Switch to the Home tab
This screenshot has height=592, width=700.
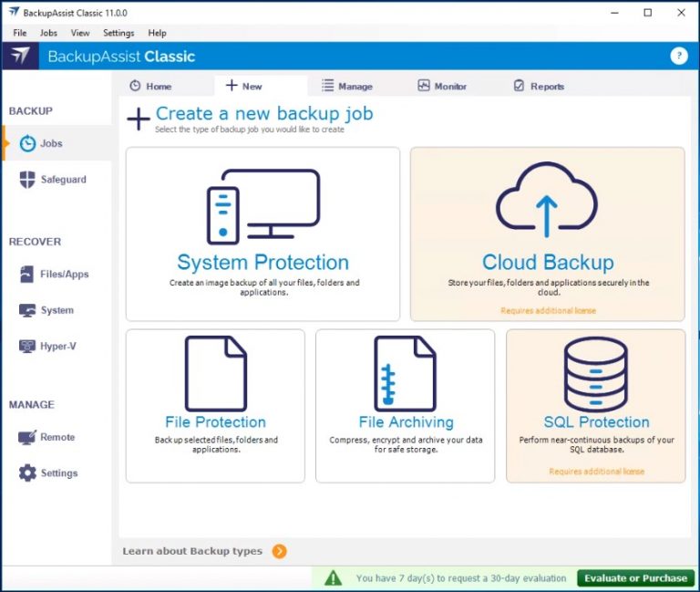150,87
